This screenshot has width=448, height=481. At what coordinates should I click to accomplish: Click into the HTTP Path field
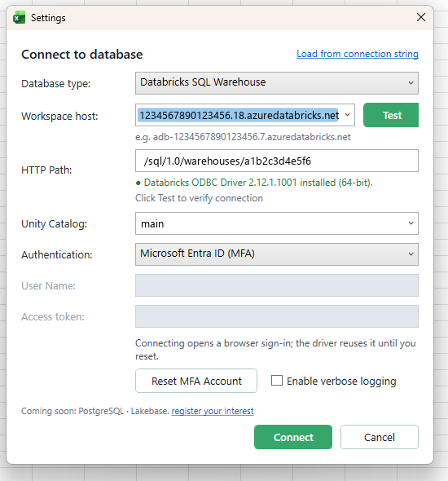(x=277, y=161)
